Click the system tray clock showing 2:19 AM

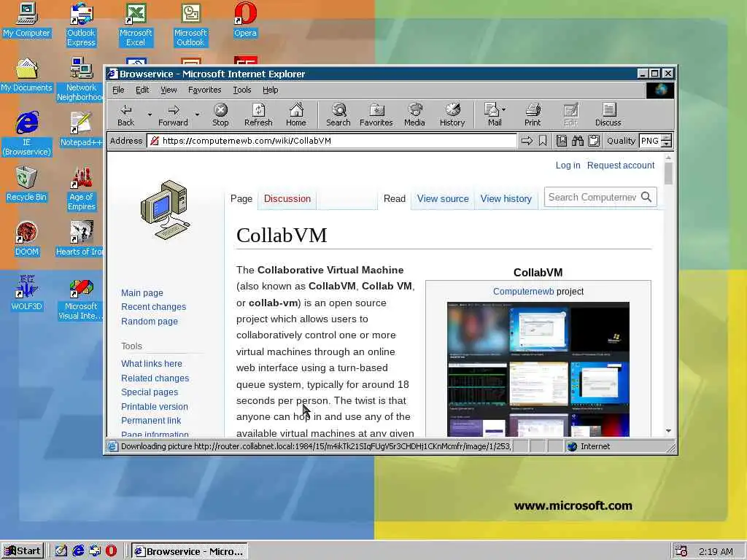[715, 551]
